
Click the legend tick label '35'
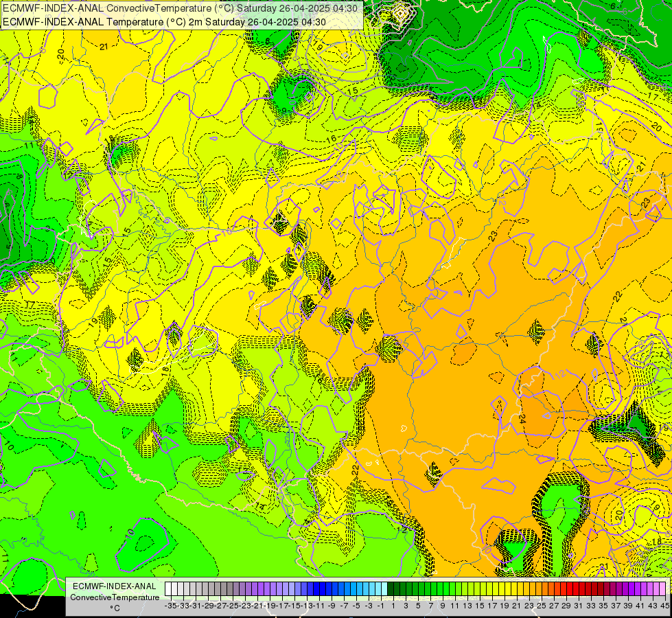603,606
